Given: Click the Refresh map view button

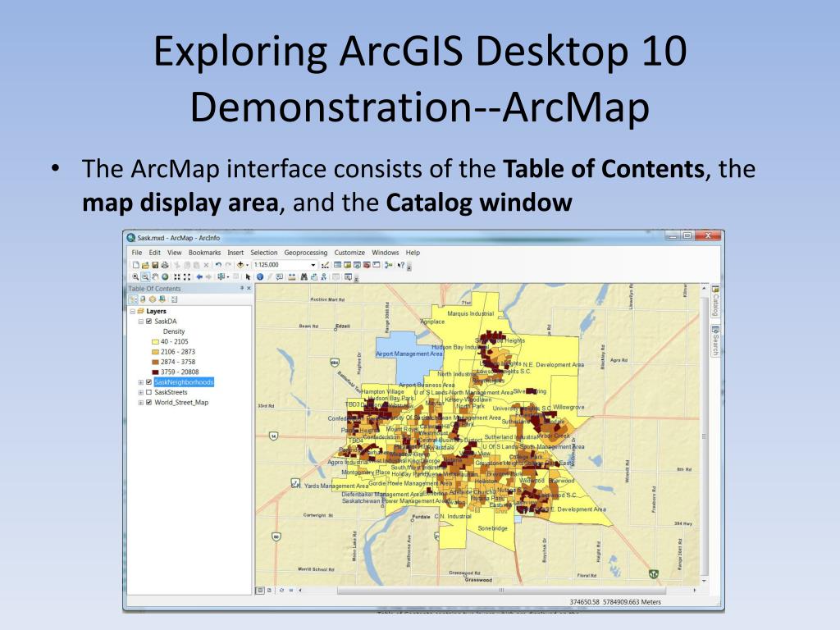Looking at the screenshot, I should click(281, 590).
